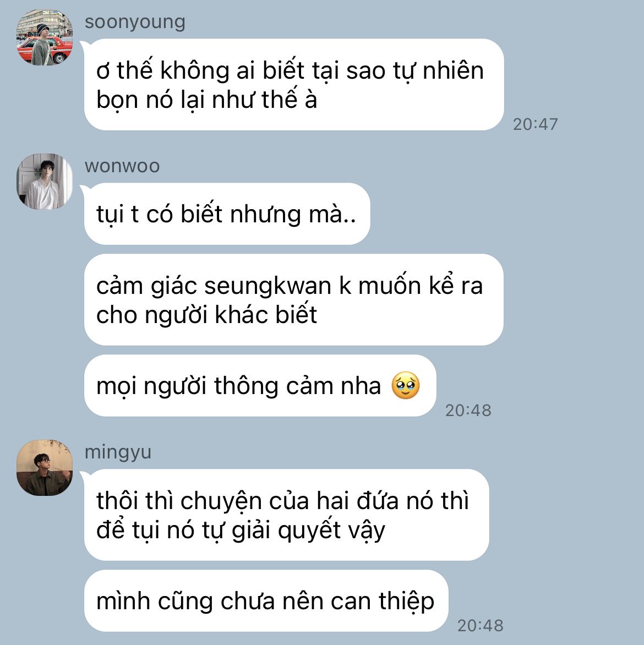The height and width of the screenshot is (645, 644).
Task: Select bubble 'mọi người thông cảm nha'
Action: click(x=260, y=386)
